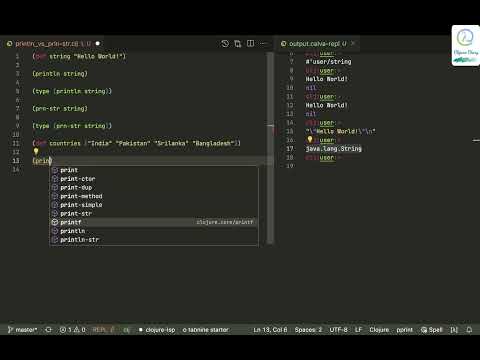Click the bracket '[λ]' paredit status item

click(x=454, y=330)
